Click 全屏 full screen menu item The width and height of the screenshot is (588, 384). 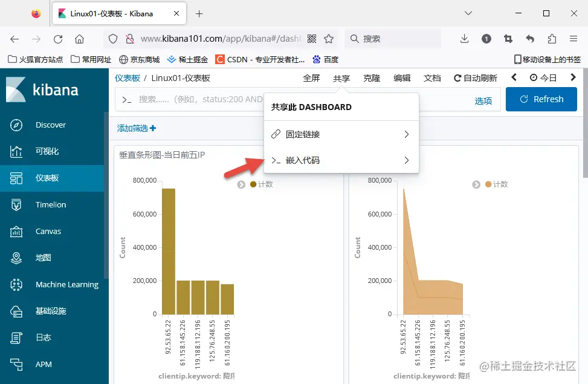311,78
